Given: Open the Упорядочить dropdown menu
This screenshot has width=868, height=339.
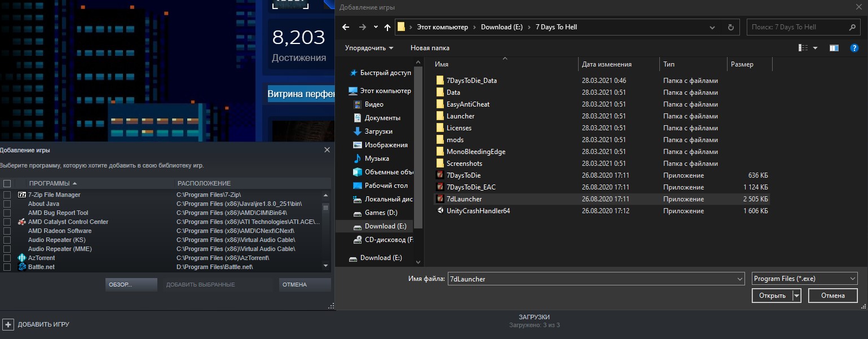Looking at the screenshot, I should tap(369, 48).
